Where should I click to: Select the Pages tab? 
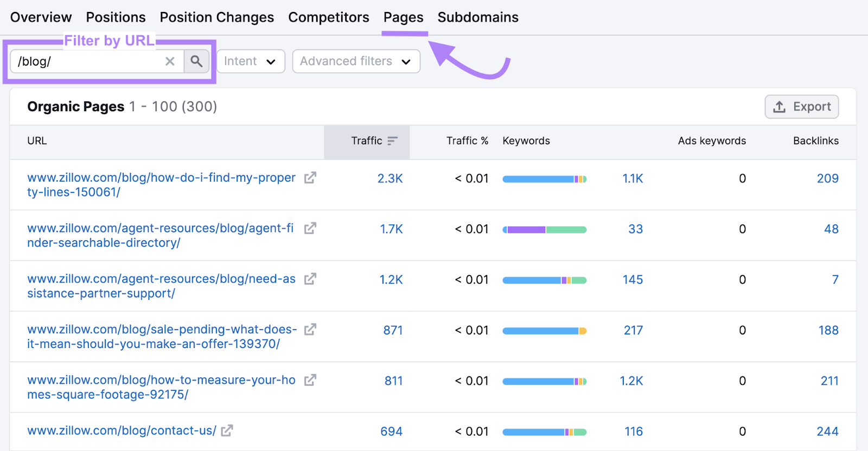(403, 17)
